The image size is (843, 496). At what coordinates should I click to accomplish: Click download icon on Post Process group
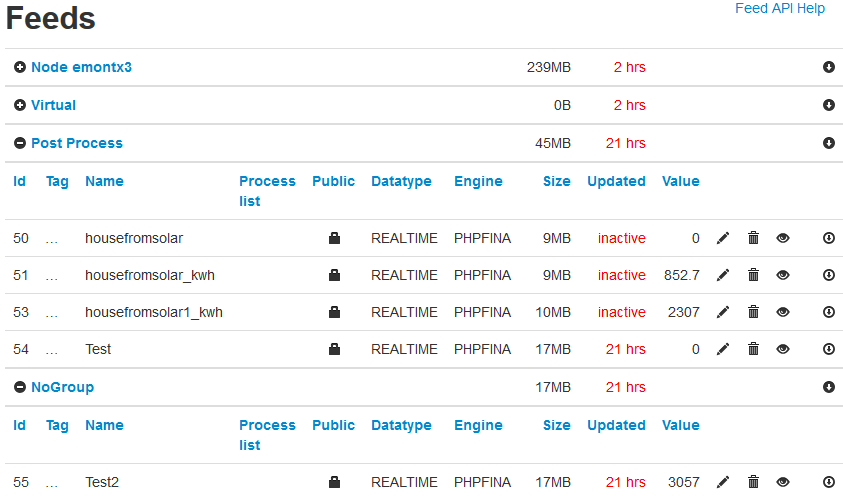(x=828, y=143)
